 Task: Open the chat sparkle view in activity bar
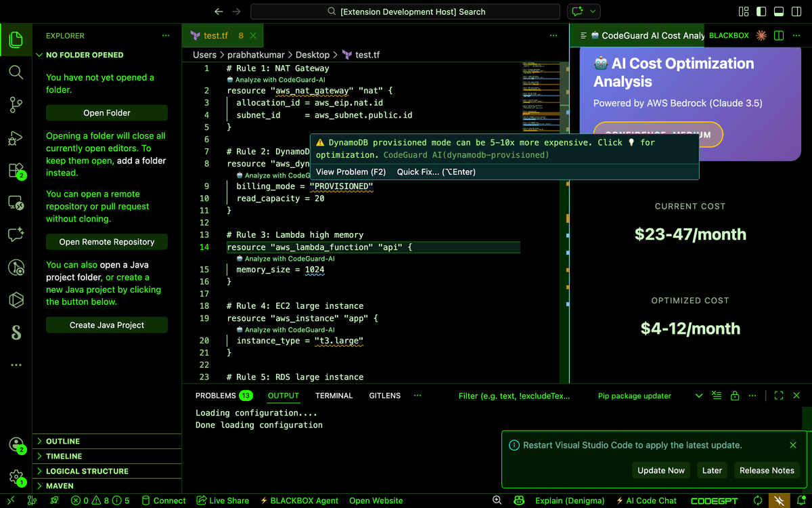tap(16, 235)
